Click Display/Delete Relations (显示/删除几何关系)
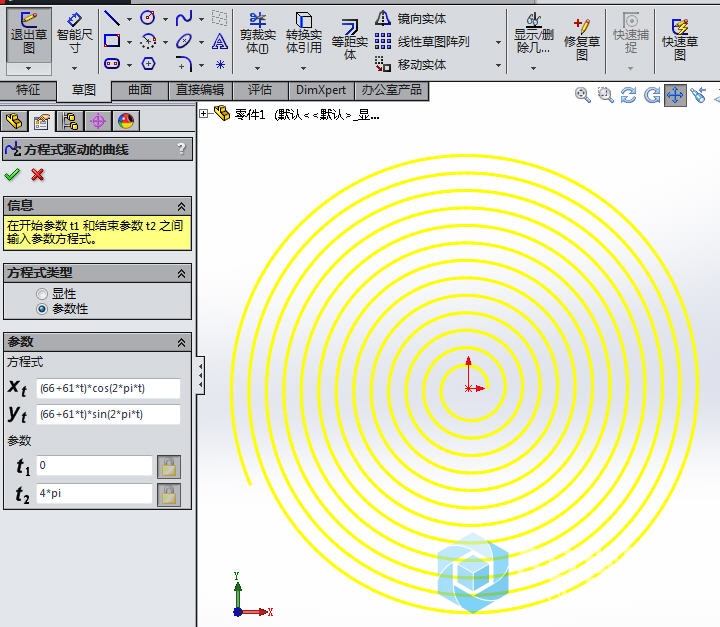Viewport: 720px width, 627px height. point(533,33)
